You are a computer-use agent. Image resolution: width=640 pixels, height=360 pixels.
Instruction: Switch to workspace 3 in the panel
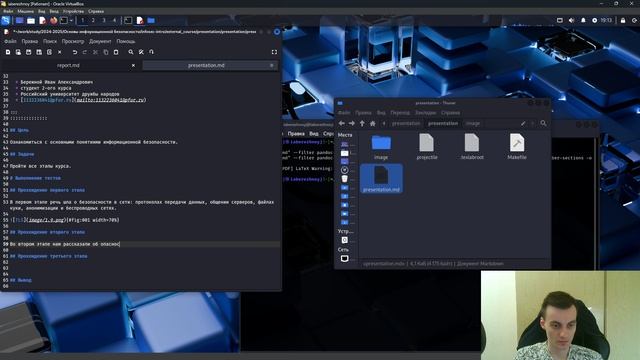click(x=104, y=20)
